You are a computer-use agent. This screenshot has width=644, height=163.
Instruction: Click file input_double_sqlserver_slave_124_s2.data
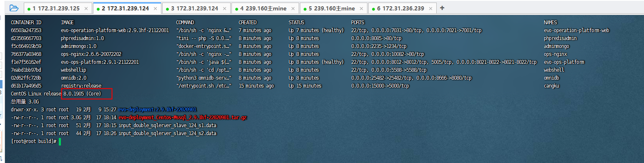click(168, 133)
